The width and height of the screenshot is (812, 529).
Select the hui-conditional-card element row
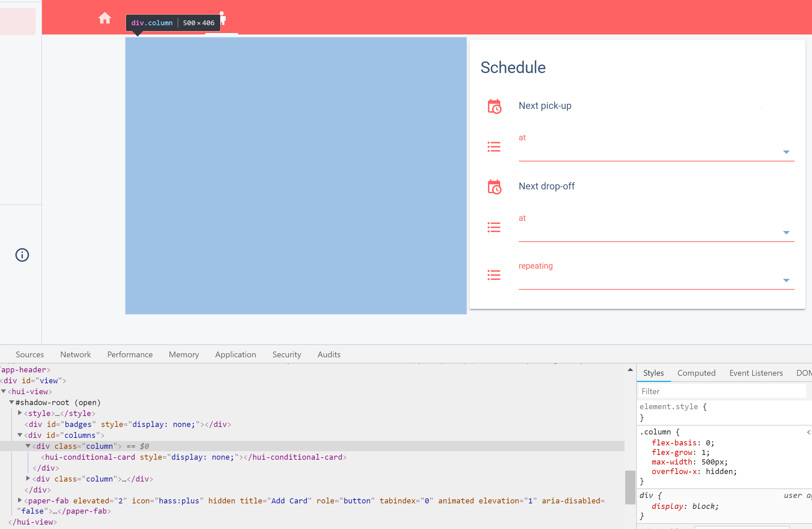click(x=194, y=457)
